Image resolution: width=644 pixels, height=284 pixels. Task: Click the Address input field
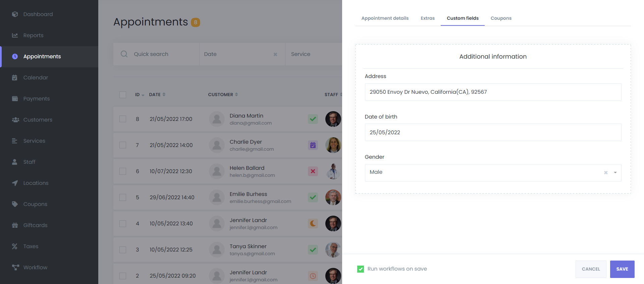click(493, 92)
